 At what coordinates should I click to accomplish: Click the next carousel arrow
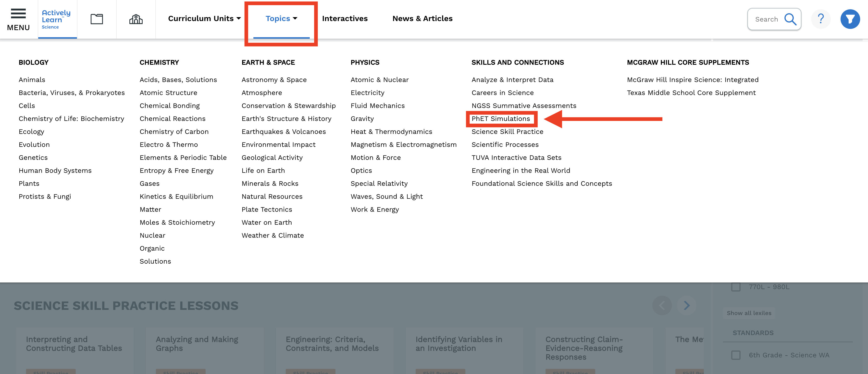686,305
